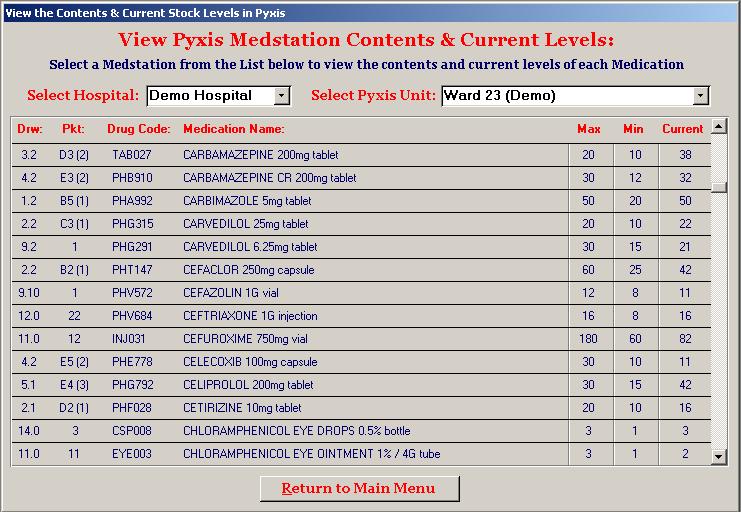
Task: Click drug code PHF028
Action: click(x=132, y=408)
